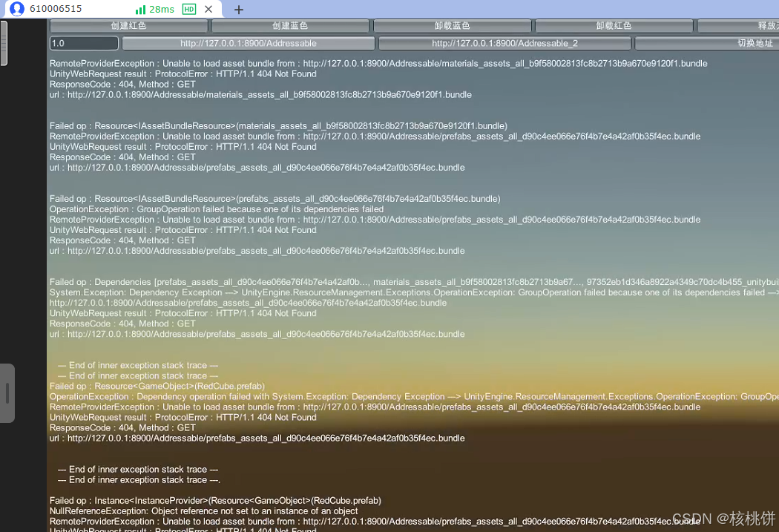Click the Failed op Resource<IAssetBundleResource>(materials_assets_all line

click(x=278, y=126)
